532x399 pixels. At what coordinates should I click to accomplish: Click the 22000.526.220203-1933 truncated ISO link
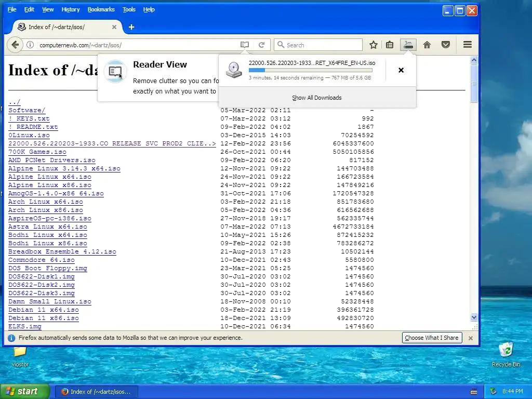[112, 143]
